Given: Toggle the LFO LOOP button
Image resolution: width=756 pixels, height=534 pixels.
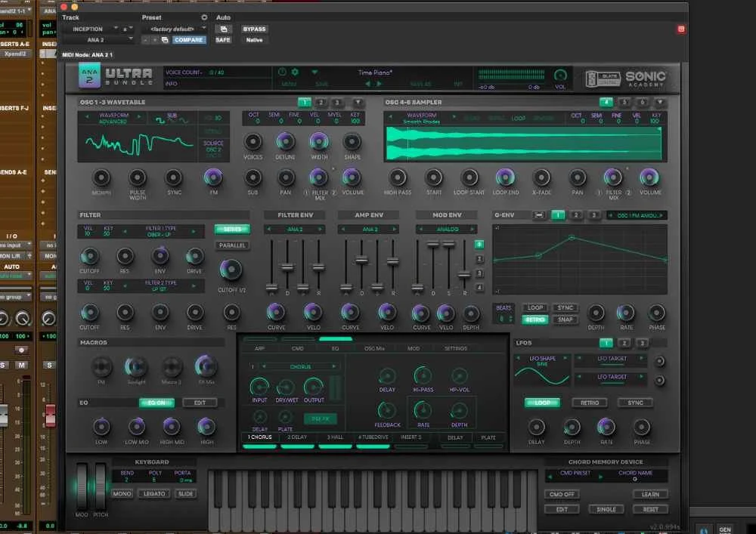Looking at the screenshot, I should 542,403.
